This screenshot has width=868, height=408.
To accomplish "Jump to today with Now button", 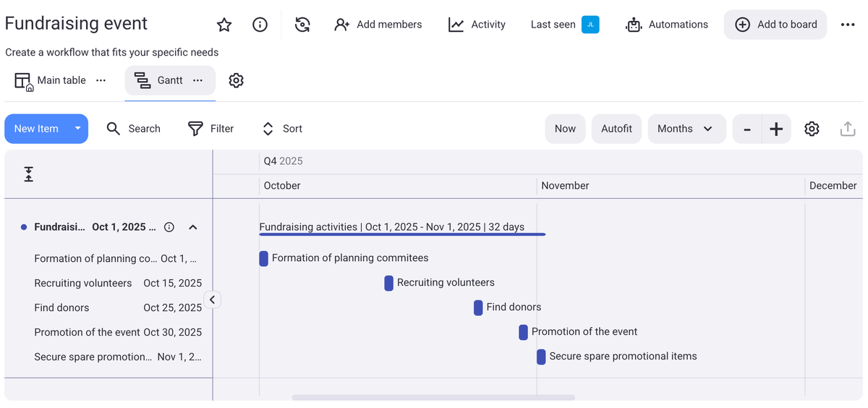I will 565,129.
